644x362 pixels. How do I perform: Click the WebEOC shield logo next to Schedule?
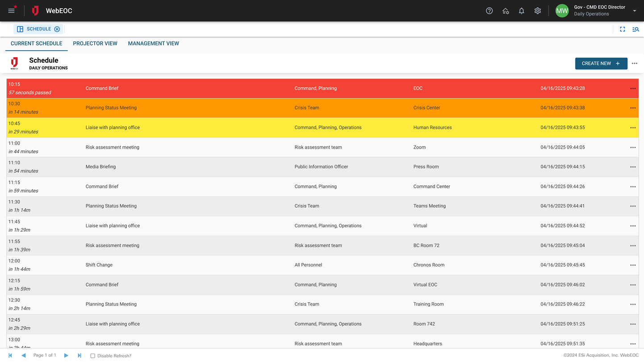[14, 63]
